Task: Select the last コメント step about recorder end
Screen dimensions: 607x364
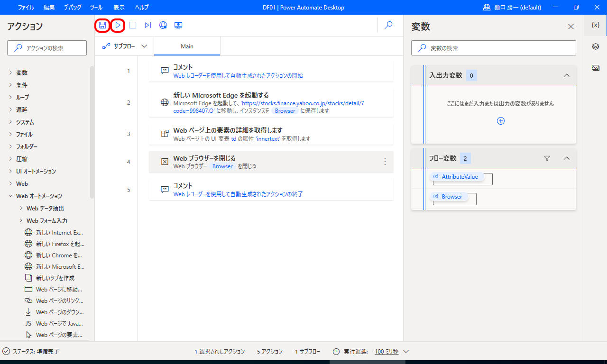Action: [271, 190]
